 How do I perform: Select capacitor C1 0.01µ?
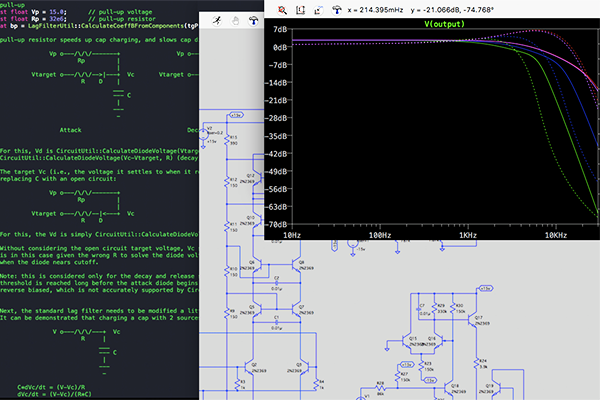point(277,322)
